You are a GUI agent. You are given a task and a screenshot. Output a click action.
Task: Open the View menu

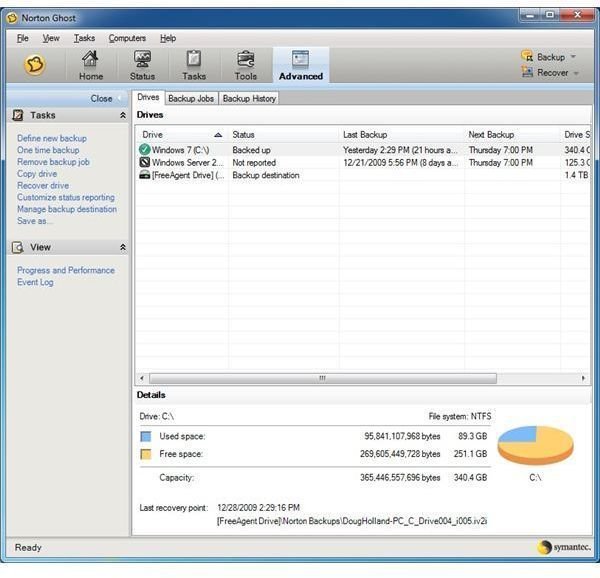[51, 38]
